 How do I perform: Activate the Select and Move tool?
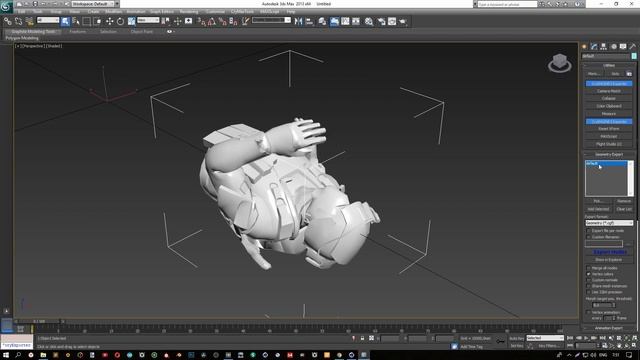point(109,21)
